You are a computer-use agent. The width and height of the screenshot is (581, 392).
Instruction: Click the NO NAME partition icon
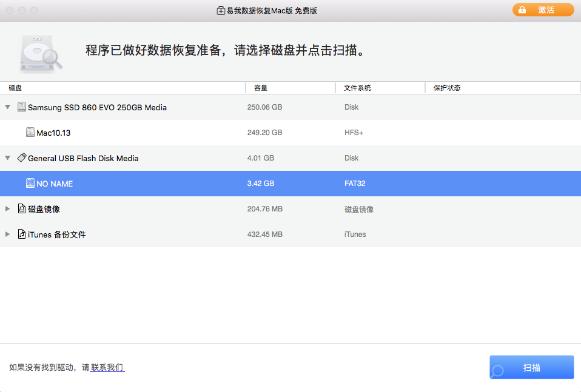tap(32, 183)
